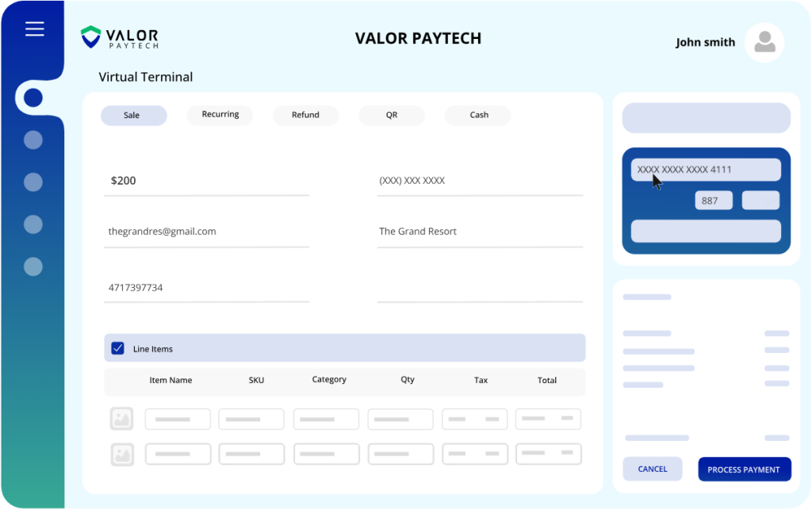Switch to the QR tab
Image resolution: width=812 pixels, height=510 pixels.
point(392,115)
